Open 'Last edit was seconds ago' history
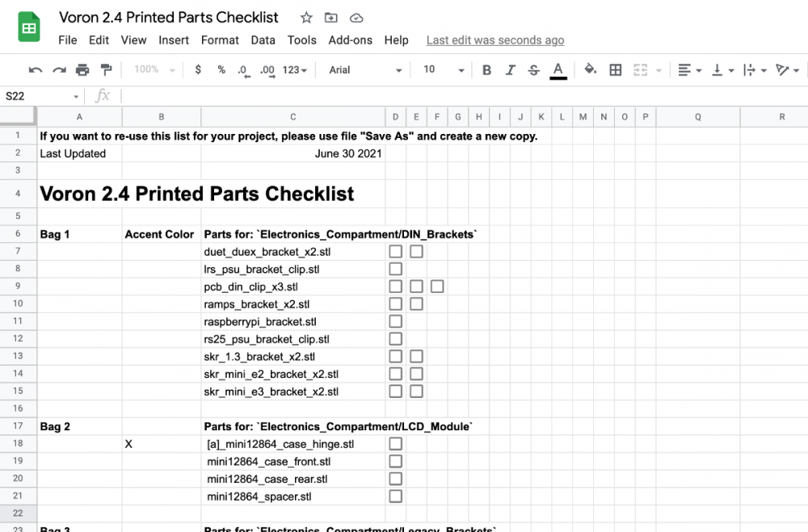The height and width of the screenshot is (532, 808). [495, 40]
